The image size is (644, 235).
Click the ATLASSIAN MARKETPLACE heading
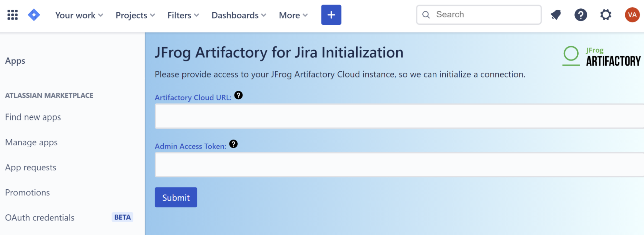[x=49, y=95]
